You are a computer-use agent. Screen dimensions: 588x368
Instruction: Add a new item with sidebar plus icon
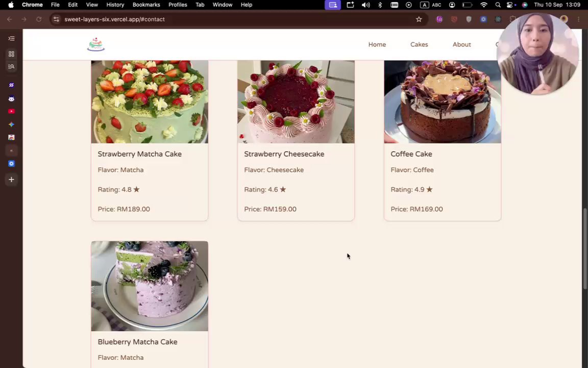pos(11,179)
